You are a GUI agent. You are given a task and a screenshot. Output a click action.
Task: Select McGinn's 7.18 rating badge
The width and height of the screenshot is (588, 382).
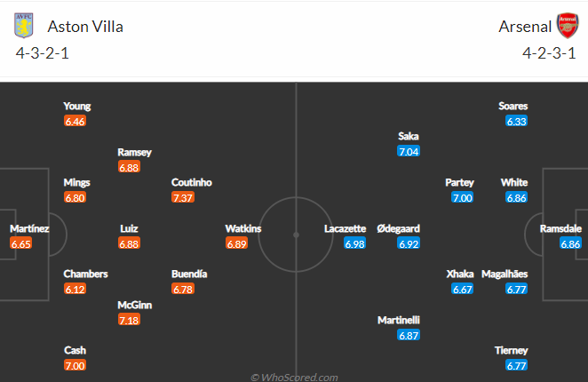[x=129, y=320]
